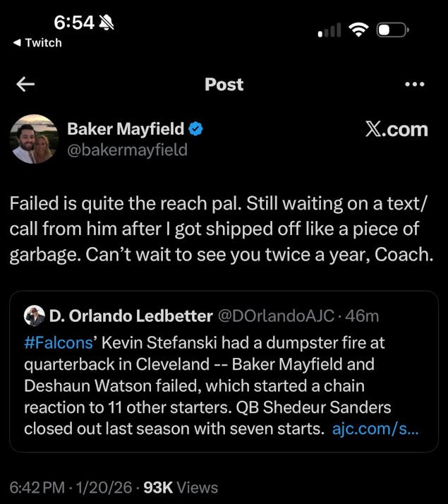Return to Twitch via status bar link
Screen dimensions: 448x504
click(x=37, y=42)
